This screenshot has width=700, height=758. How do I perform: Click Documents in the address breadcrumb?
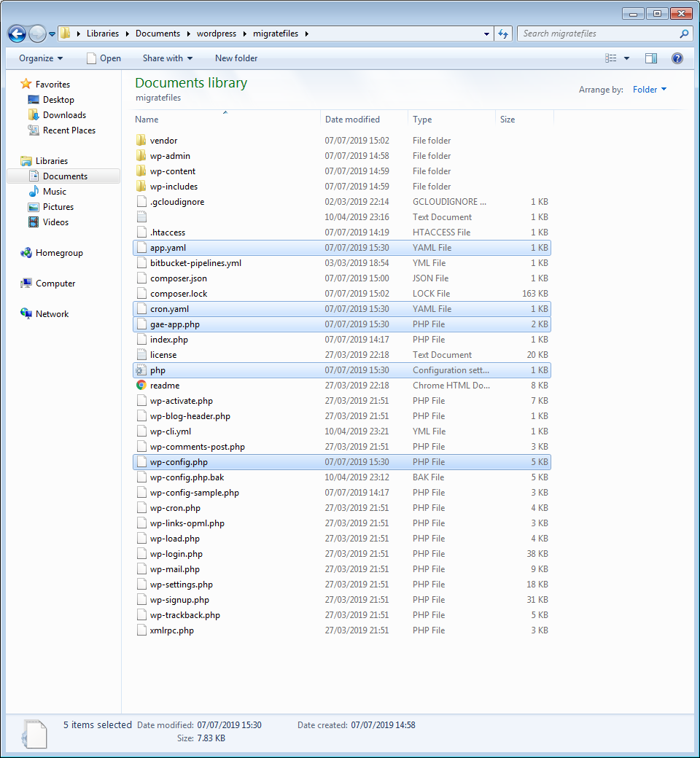157,34
